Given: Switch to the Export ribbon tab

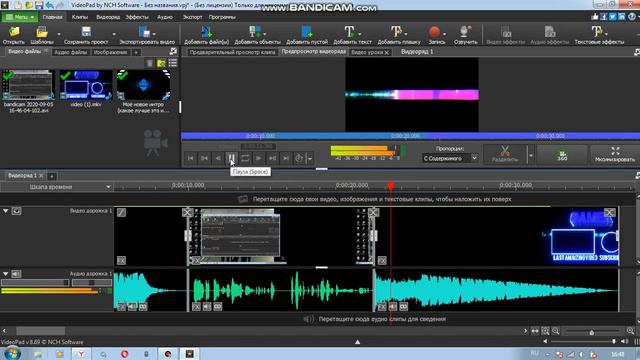Looking at the screenshot, I should (x=192, y=17).
